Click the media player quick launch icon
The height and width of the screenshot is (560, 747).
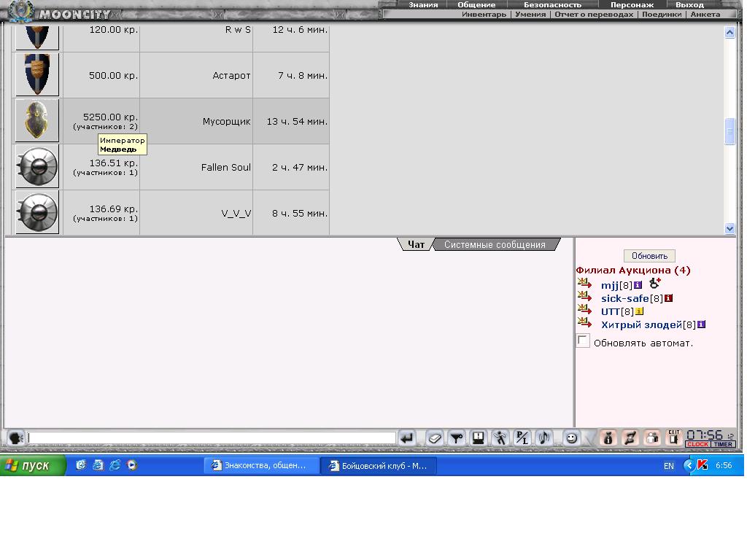[132, 464]
